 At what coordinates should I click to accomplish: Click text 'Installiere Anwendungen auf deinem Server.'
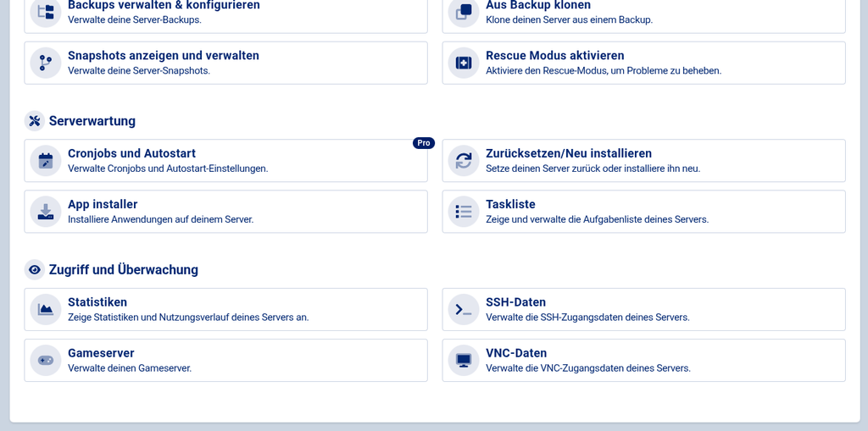coord(160,219)
